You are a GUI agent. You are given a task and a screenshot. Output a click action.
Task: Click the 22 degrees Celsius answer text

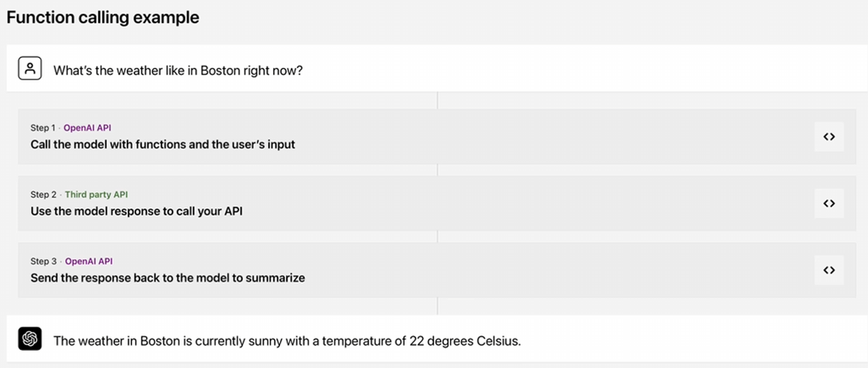coord(287,340)
